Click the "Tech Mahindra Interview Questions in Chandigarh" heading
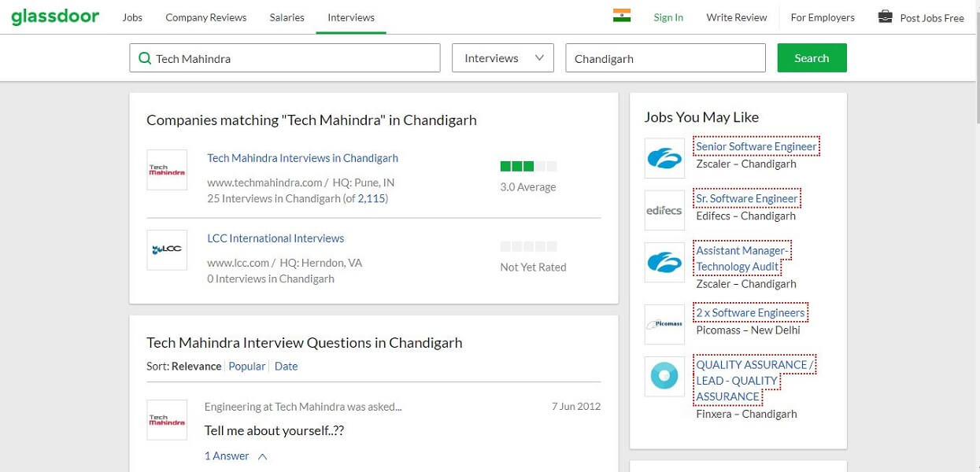980x472 pixels. (x=305, y=343)
